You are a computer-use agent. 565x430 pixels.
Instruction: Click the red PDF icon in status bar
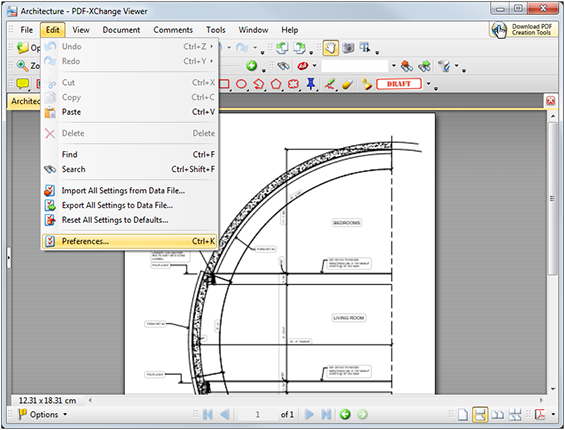(540, 415)
